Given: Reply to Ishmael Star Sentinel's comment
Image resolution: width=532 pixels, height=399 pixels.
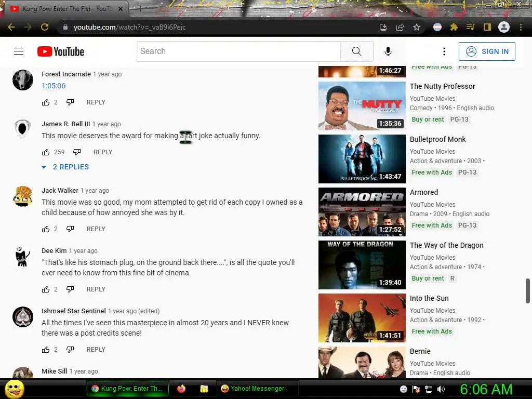Looking at the screenshot, I should click(96, 350).
